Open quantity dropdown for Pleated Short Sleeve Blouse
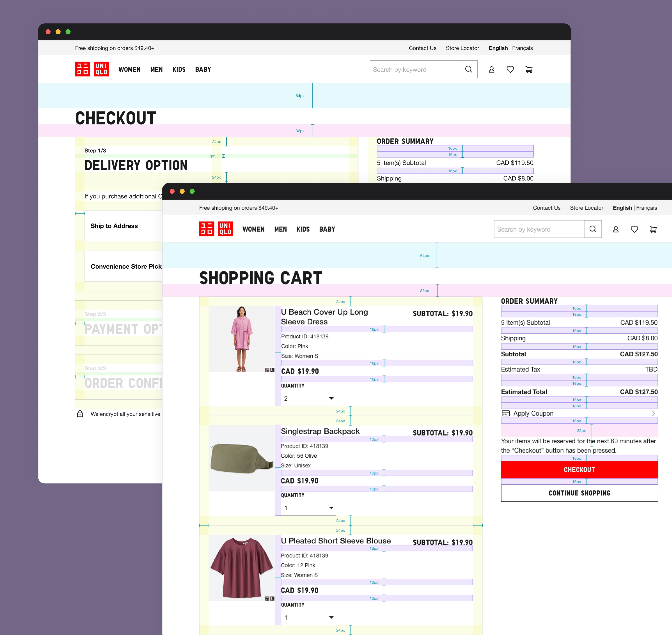672x635 pixels. [x=308, y=617]
